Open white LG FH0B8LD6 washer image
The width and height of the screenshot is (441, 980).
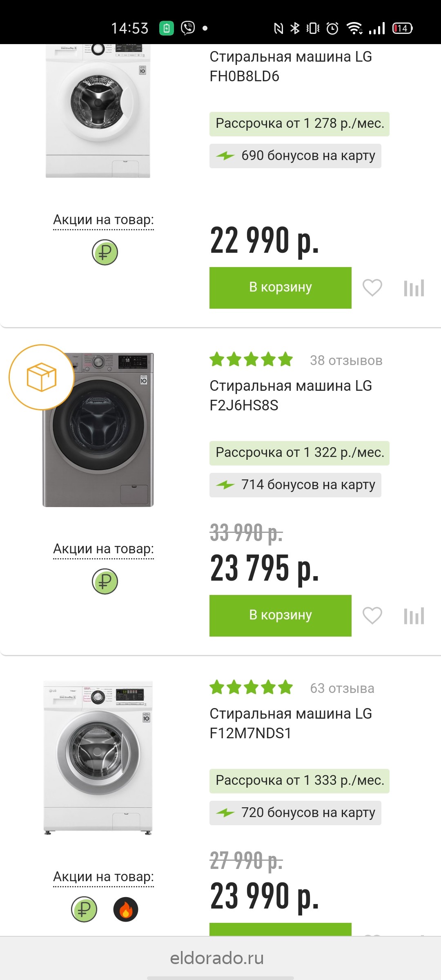[98, 111]
